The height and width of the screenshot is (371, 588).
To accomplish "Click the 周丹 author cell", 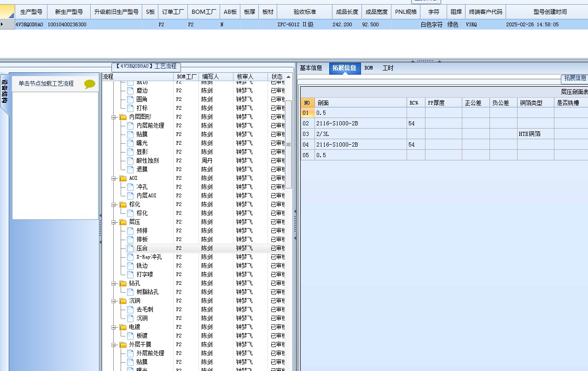I will [216, 160].
